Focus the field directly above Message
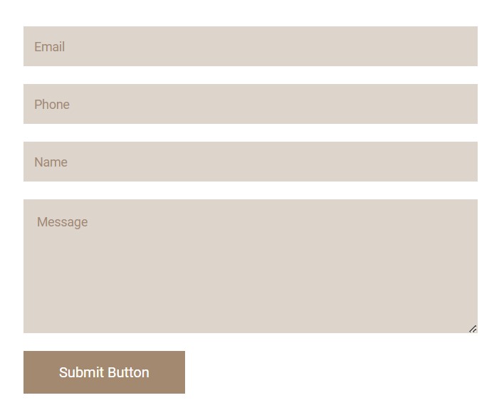 click(x=250, y=162)
